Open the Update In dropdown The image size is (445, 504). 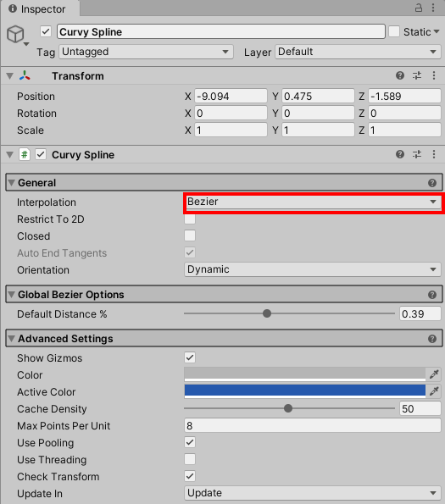tap(313, 493)
